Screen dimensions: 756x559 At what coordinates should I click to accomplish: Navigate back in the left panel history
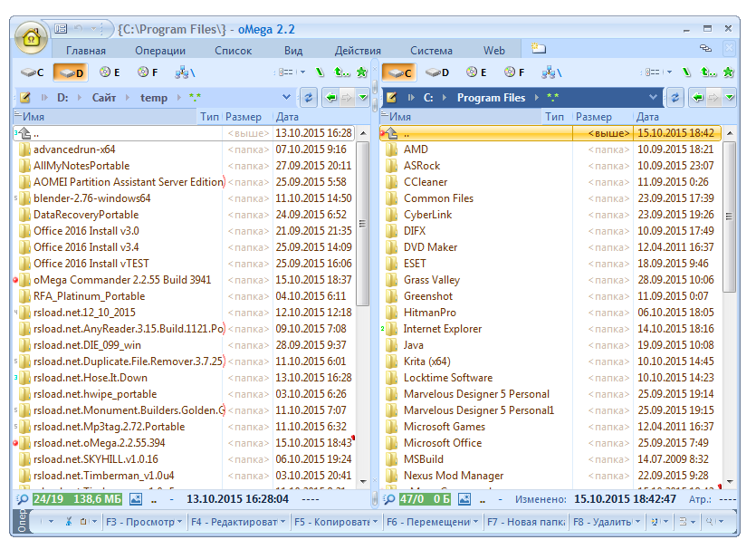pyautogui.click(x=331, y=98)
